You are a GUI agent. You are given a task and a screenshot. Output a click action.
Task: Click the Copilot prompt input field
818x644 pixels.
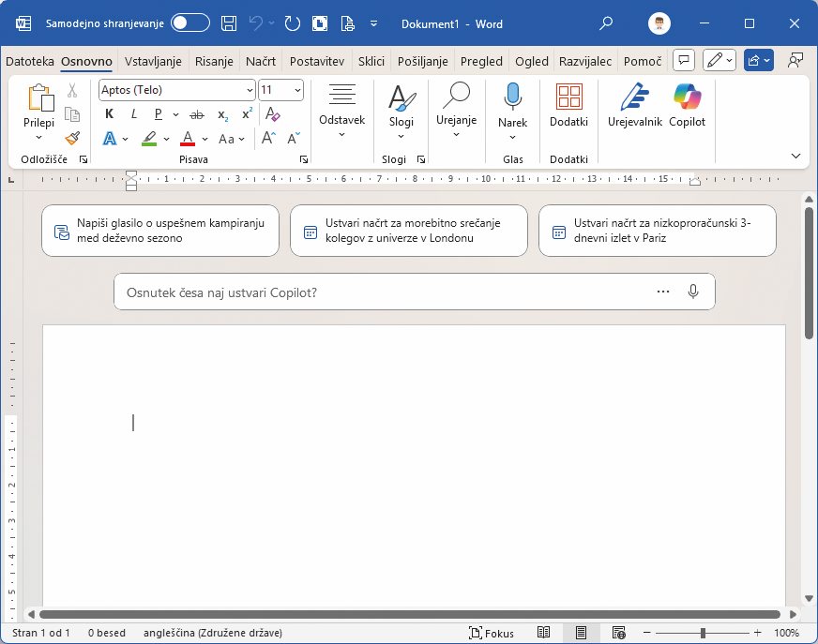pyautogui.click(x=415, y=292)
